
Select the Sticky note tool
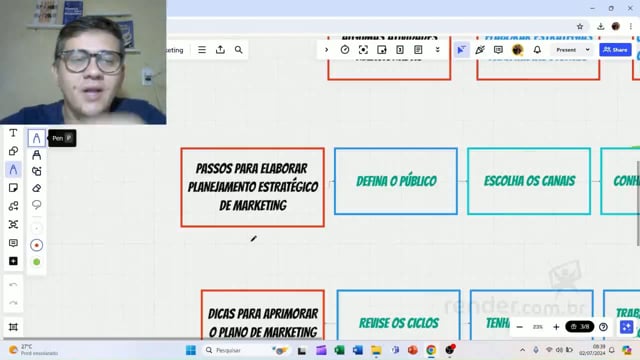click(13, 188)
